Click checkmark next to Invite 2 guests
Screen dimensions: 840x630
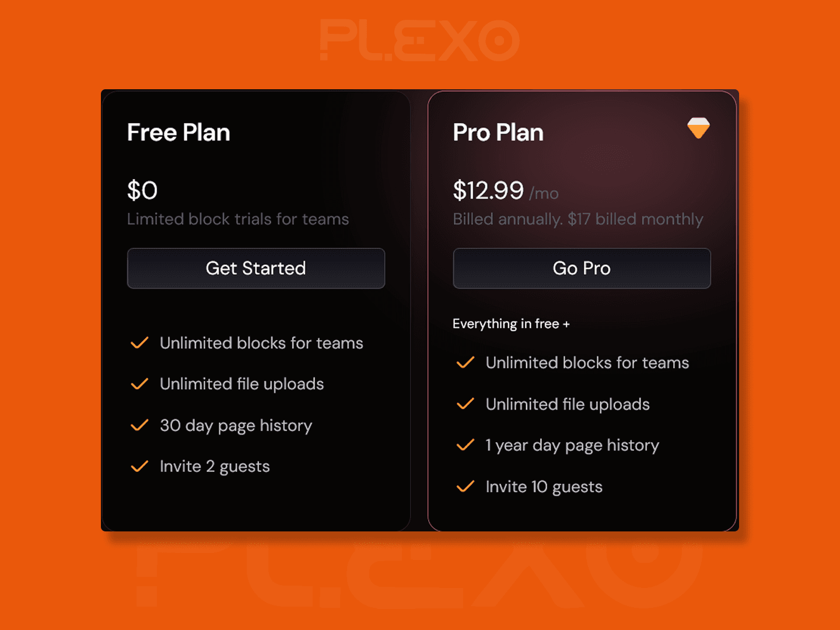[139, 467]
